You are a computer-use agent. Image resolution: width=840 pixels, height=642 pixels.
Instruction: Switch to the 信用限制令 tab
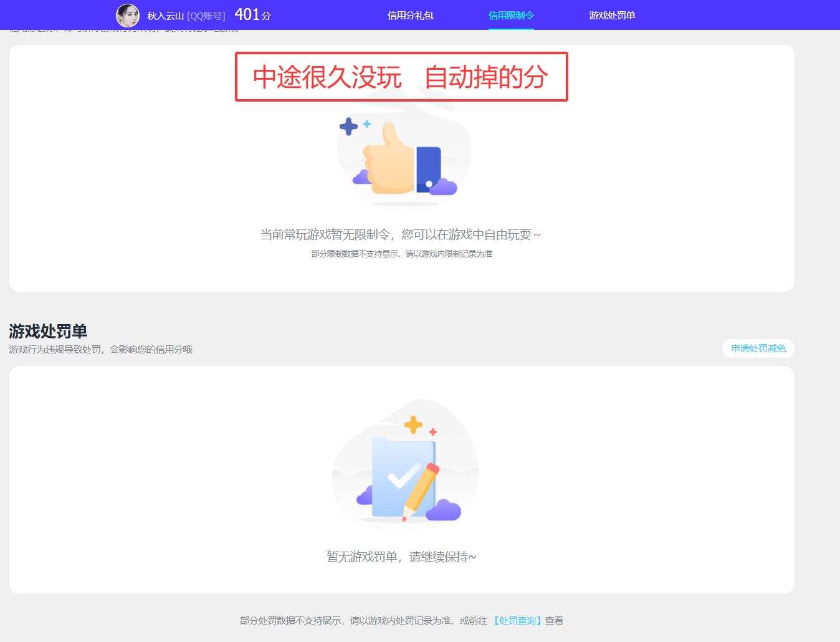pyautogui.click(x=511, y=16)
